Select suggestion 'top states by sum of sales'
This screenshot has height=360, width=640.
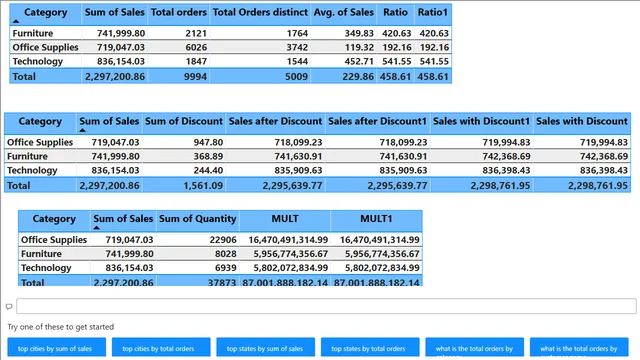(266, 348)
